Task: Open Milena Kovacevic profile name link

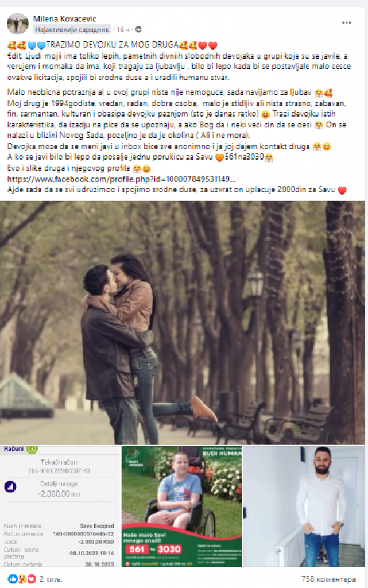Action: pos(64,18)
